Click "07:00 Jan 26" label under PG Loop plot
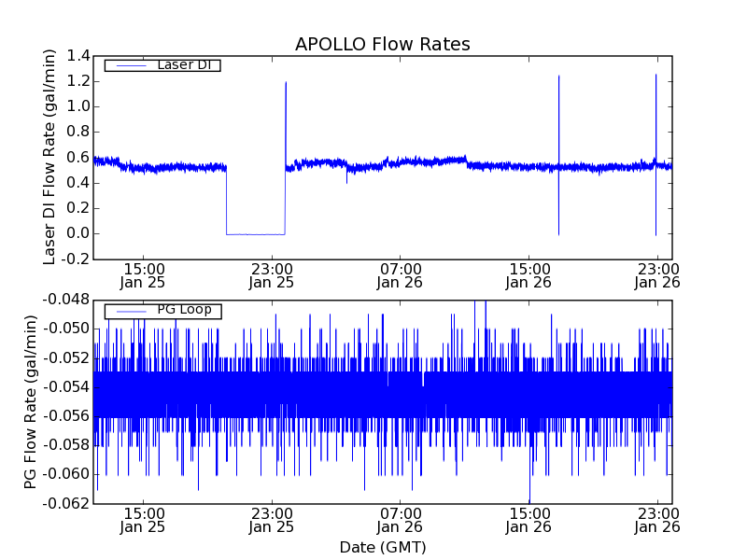747x560 pixels. [401, 521]
